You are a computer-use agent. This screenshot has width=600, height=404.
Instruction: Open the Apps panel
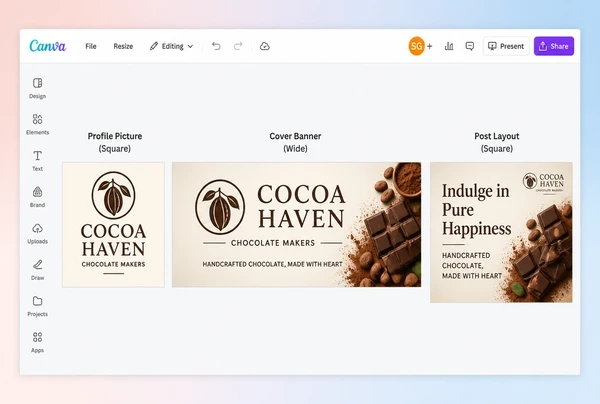click(x=38, y=342)
